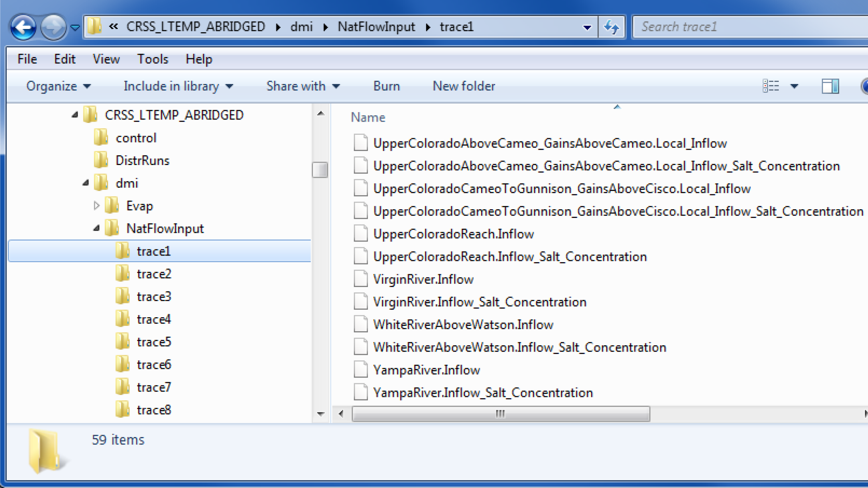
Task: Open the View menu
Action: coord(106,59)
